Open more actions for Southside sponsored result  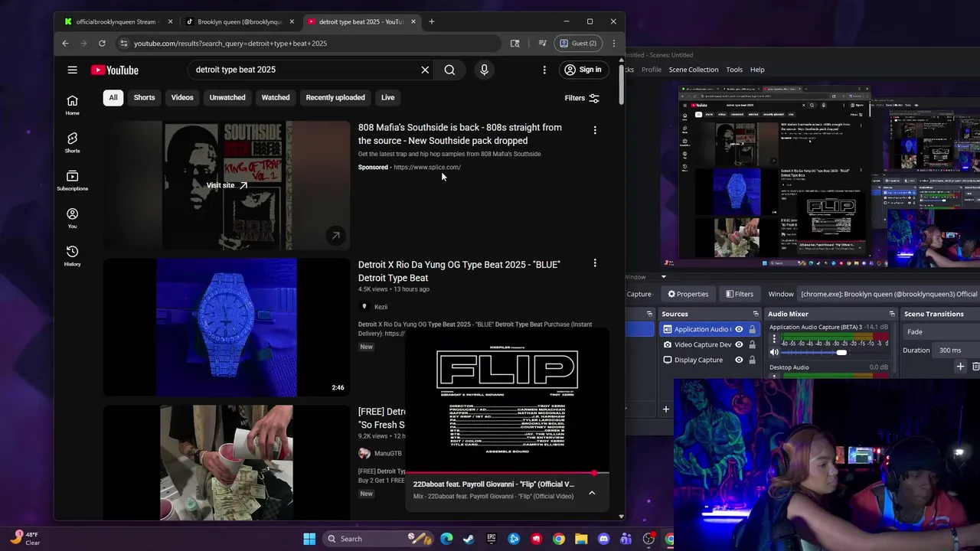click(x=595, y=130)
